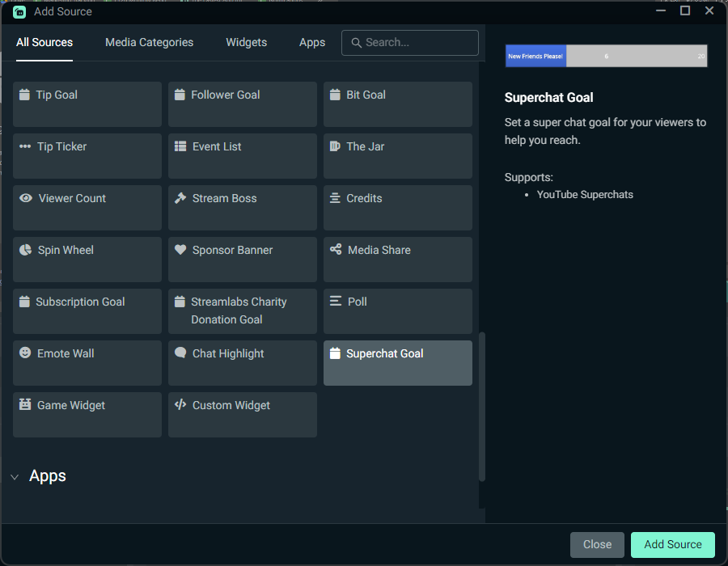Select the Stream Boss widget label
The image size is (728, 566).
tap(224, 198)
